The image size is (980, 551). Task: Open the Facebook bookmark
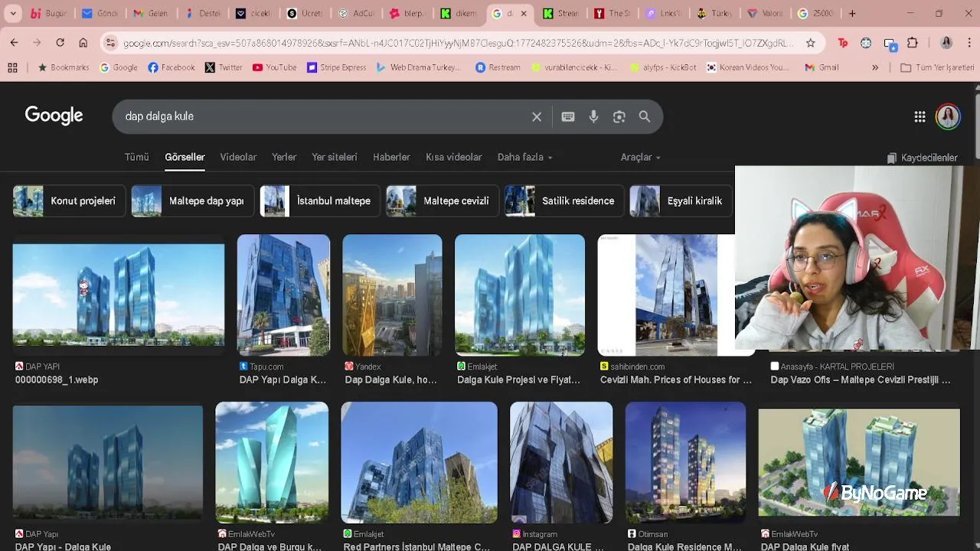(x=171, y=67)
